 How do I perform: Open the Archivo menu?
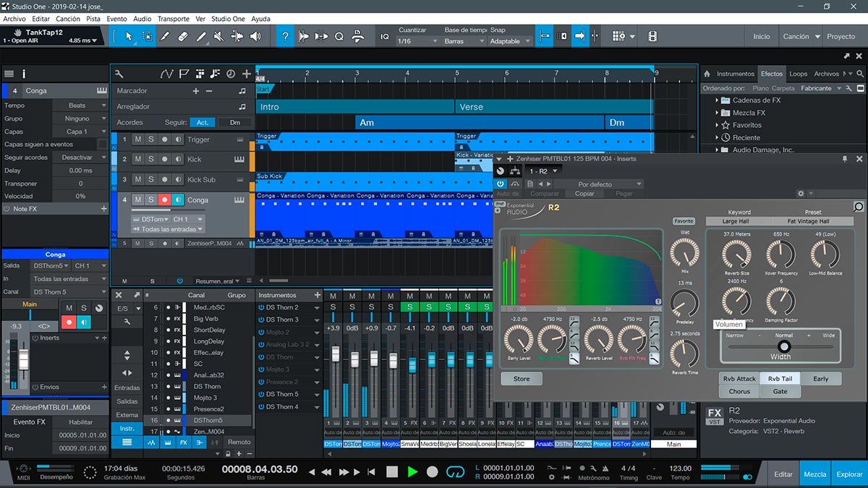14,19
